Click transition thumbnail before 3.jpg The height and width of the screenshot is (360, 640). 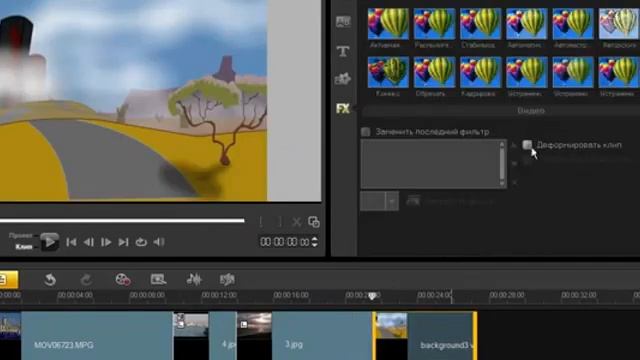(254, 324)
